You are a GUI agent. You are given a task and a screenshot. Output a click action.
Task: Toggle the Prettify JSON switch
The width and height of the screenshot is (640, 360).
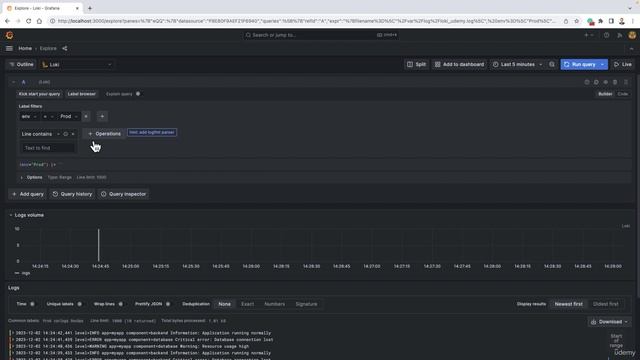click(168, 304)
